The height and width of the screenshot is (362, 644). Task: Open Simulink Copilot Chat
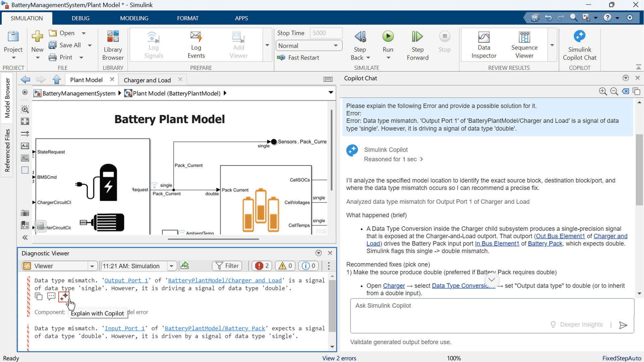click(579, 45)
